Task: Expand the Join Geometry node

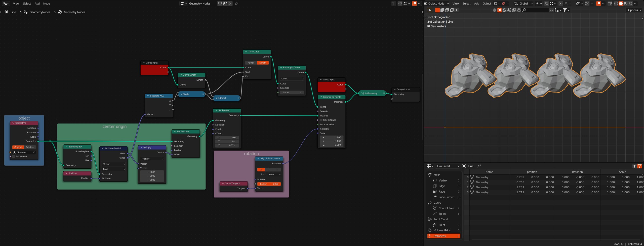Action: pos(362,93)
